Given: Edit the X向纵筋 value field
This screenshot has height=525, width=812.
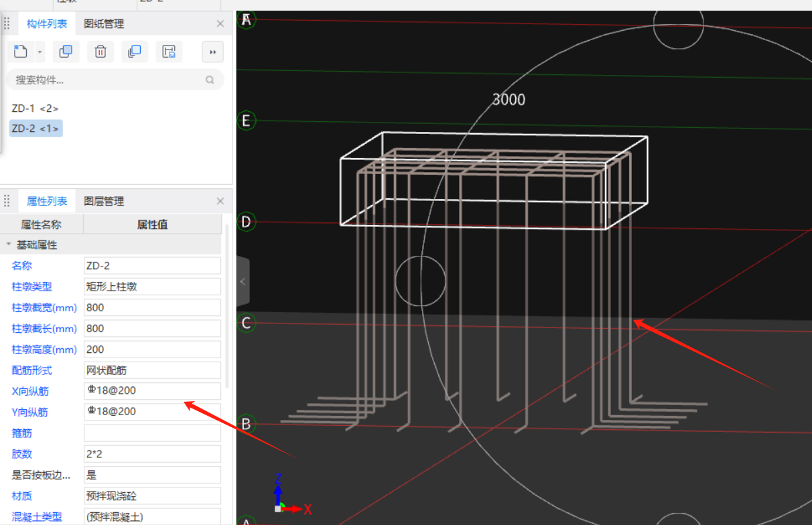Looking at the screenshot, I should coord(152,391).
